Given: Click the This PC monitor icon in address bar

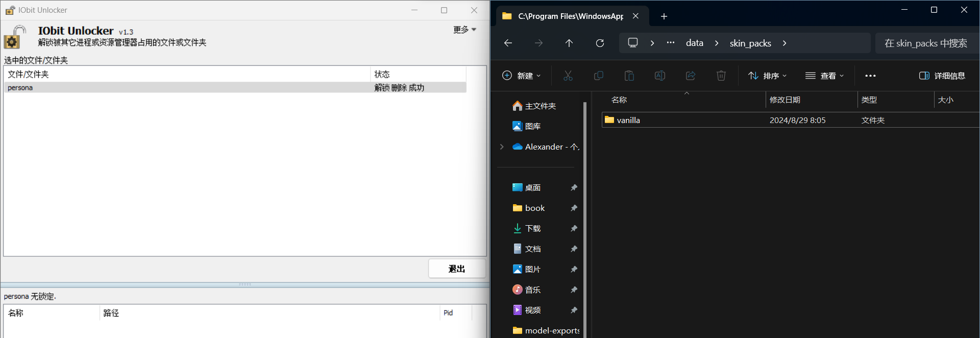Looking at the screenshot, I should coord(633,43).
